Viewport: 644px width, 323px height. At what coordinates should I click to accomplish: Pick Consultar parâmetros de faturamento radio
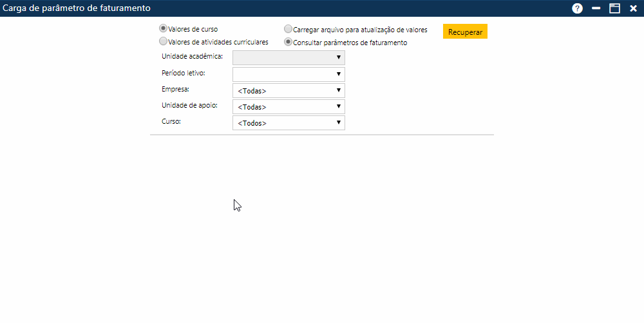pyautogui.click(x=289, y=42)
